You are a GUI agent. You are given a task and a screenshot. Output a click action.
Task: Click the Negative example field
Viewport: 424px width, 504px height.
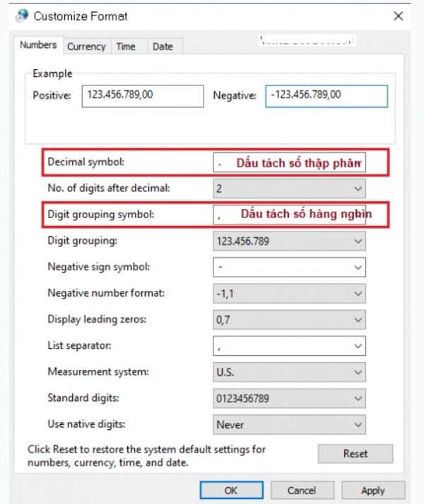(326, 96)
